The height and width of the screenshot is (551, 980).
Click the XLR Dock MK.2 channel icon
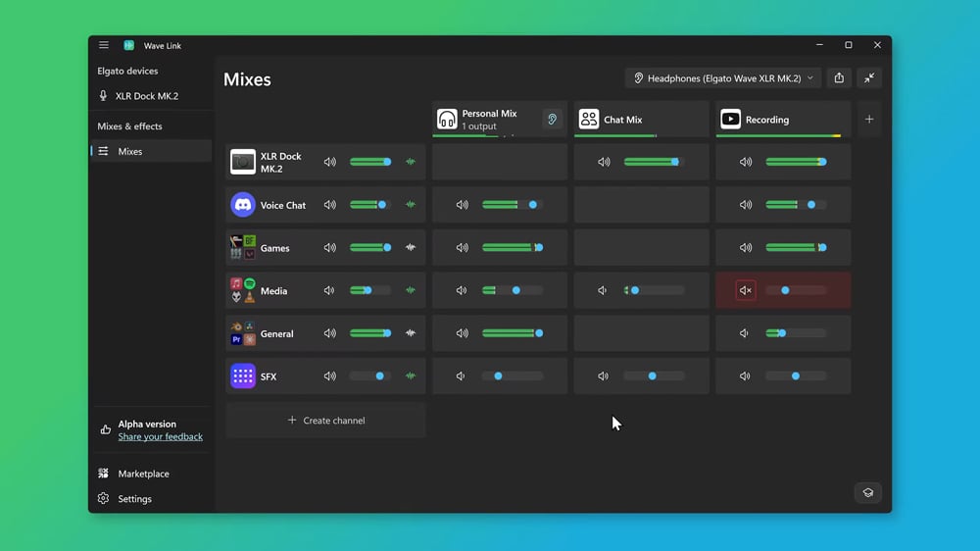242,162
